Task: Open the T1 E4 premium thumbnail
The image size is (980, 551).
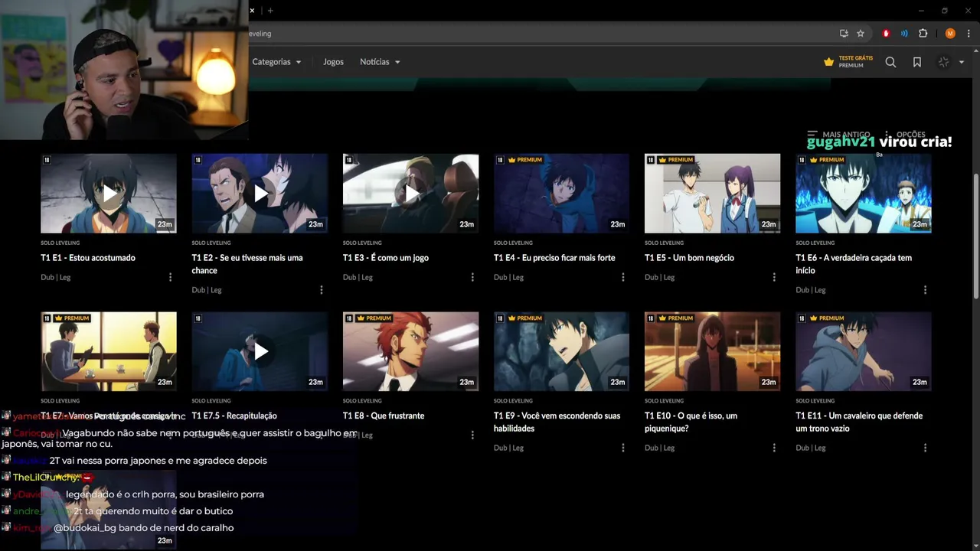Action: [562, 194]
